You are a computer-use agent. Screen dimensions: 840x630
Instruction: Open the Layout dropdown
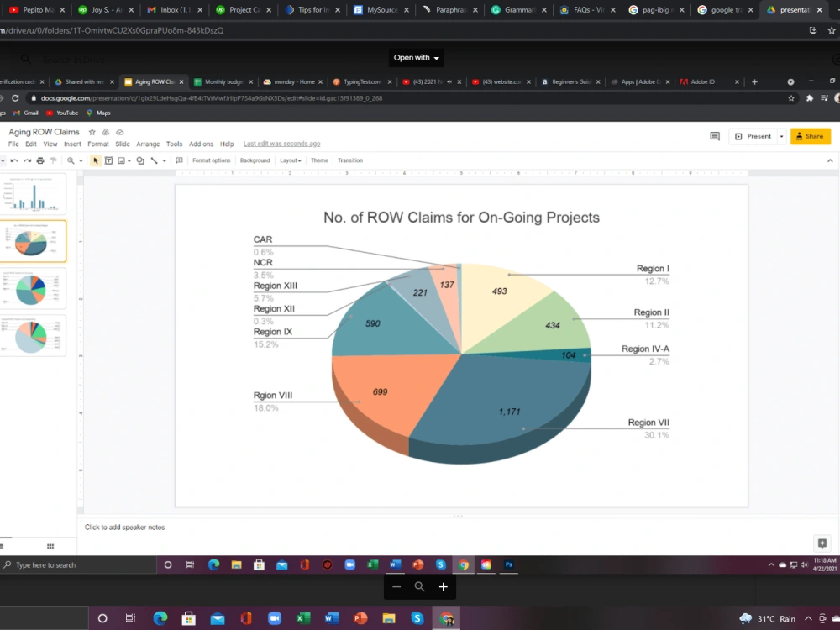click(x=291, y=160)
